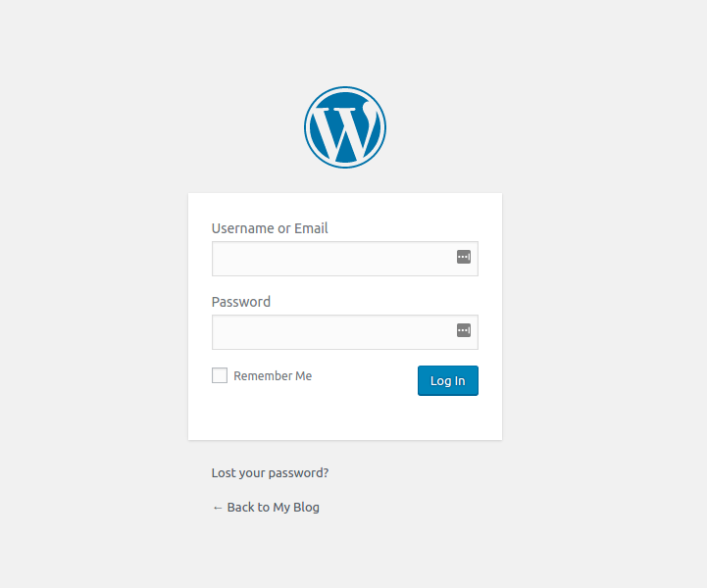
Task: Select the Lost your password? recovery link
Action: click(x=270, y=472)
